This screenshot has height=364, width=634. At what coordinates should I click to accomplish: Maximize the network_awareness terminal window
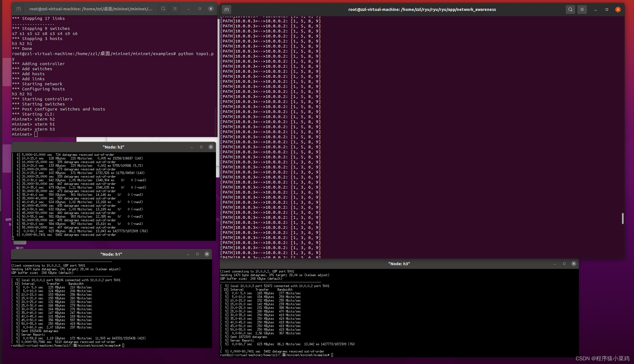click(607, 10)
